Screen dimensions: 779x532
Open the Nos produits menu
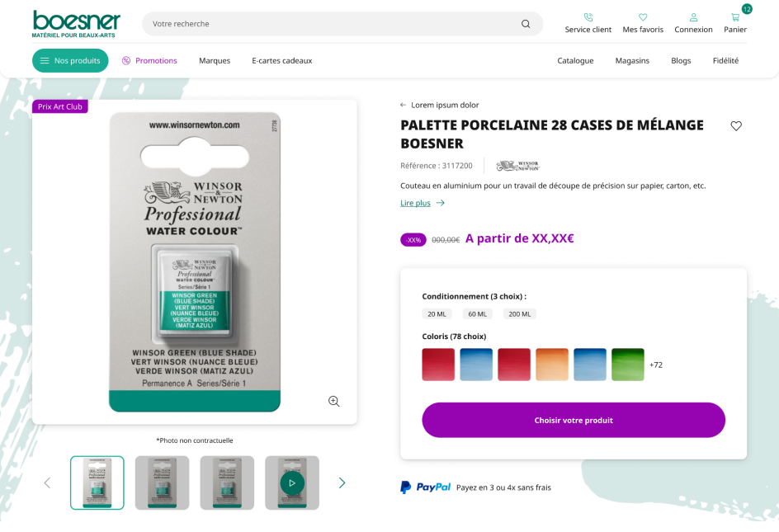pos(70,60)
